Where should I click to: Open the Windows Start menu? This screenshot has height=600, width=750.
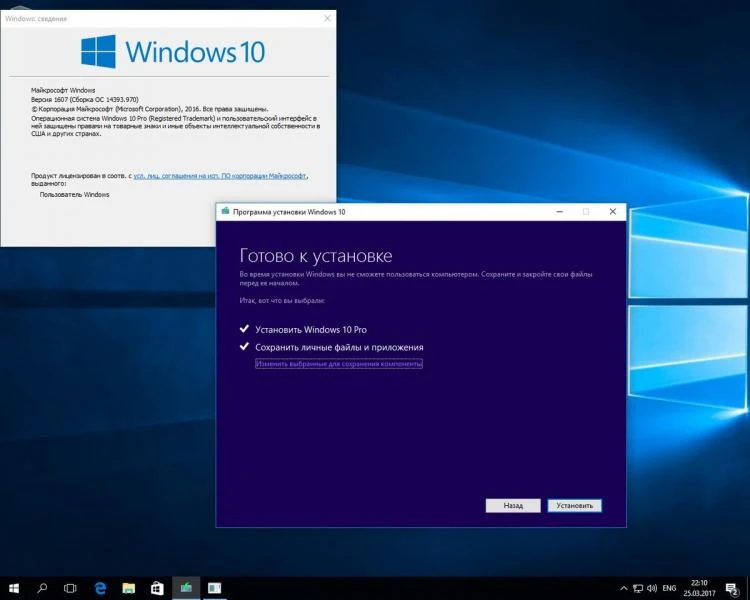pyautogui.click(x=13, y=588)
